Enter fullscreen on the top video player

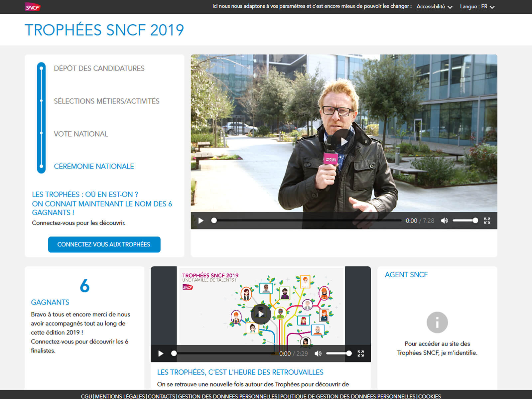(488, 220)
